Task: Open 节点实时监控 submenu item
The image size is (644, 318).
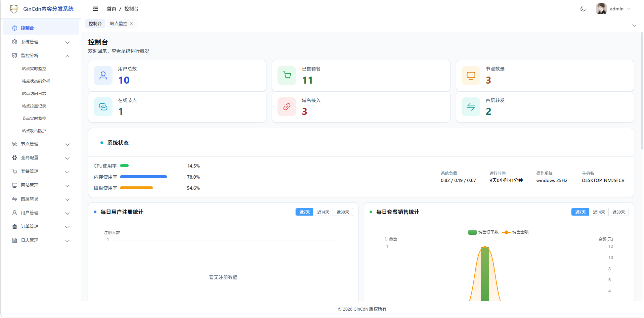Action: [34, 118]
